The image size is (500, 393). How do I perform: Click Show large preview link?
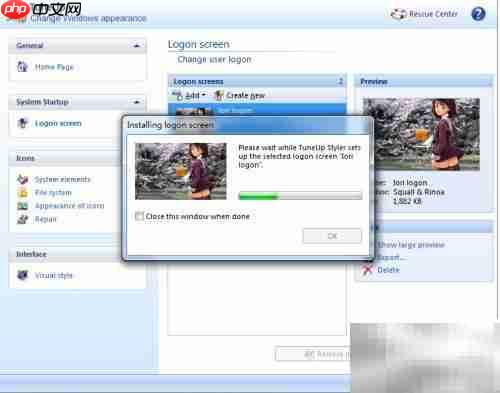point(411,245)
